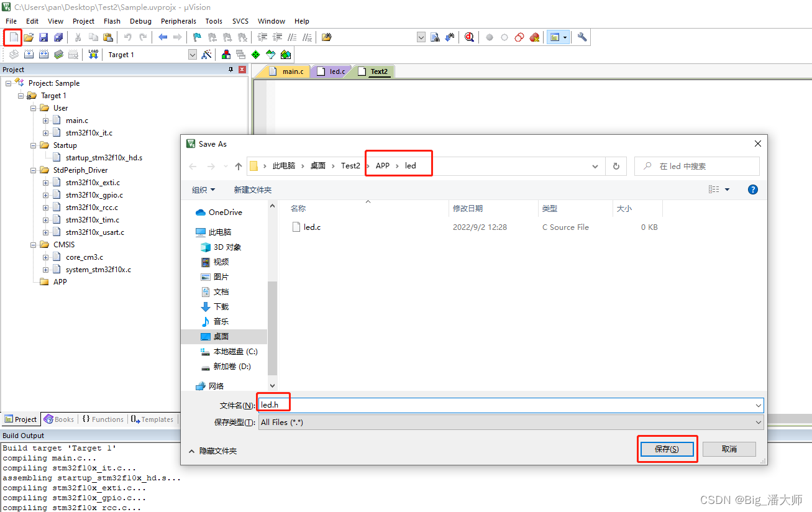Click the 在 led 中搜索 search box
This screenshot has height=512, width=812.
697,167
